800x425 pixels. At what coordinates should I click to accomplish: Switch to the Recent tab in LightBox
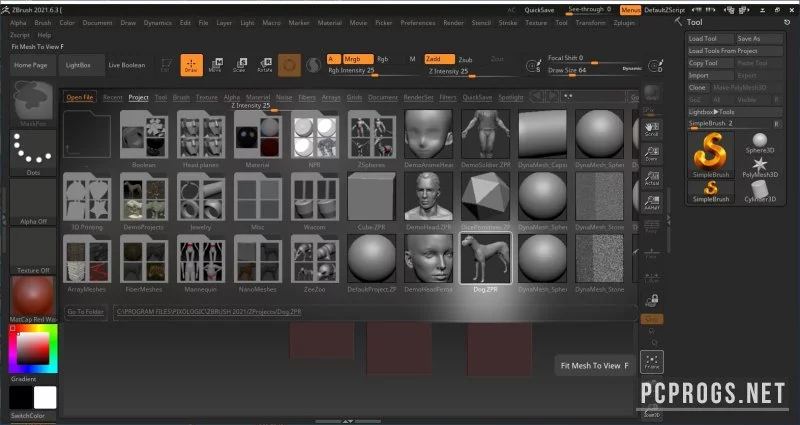[x=113, y=97]
